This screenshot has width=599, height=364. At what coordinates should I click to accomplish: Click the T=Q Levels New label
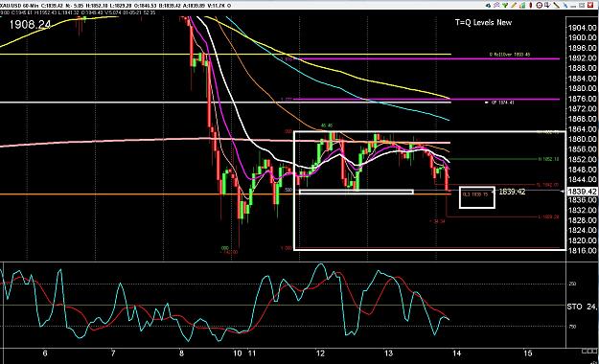tap(483, 22)
